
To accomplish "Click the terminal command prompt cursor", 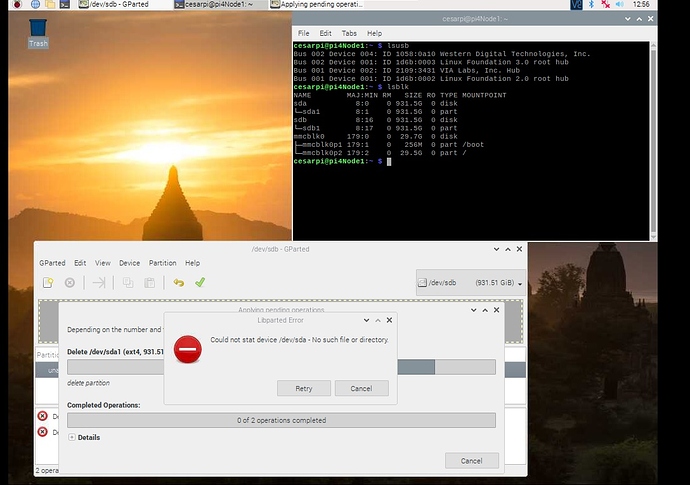I will 389,162.
